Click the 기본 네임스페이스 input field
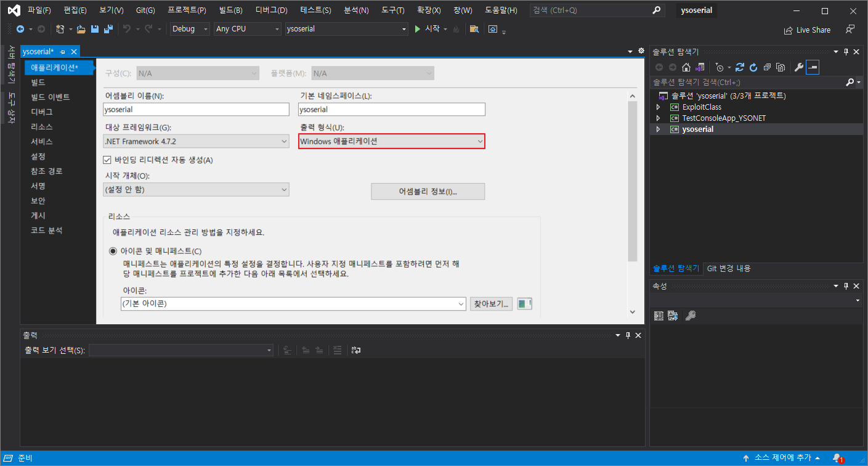Screen dimensions: 868x466 392,109
